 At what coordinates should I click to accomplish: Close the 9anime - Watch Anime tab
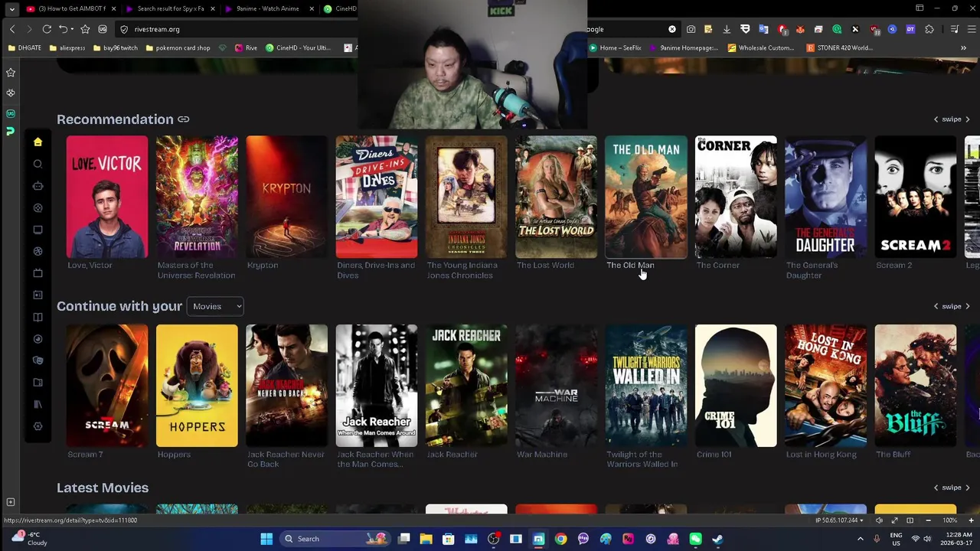click(312, 8)
